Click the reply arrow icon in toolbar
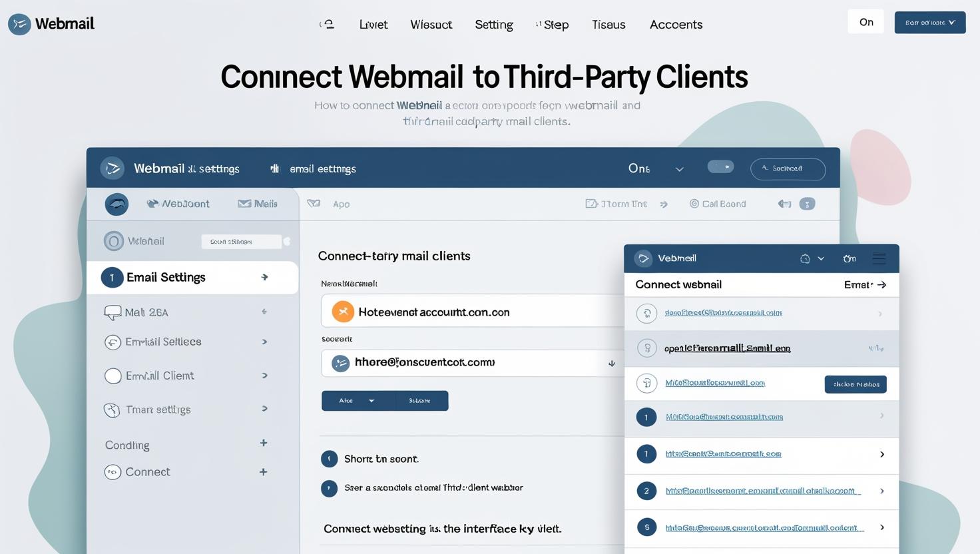Image resolution: width=980 pixels, height=554 pixels. point(784,204)
